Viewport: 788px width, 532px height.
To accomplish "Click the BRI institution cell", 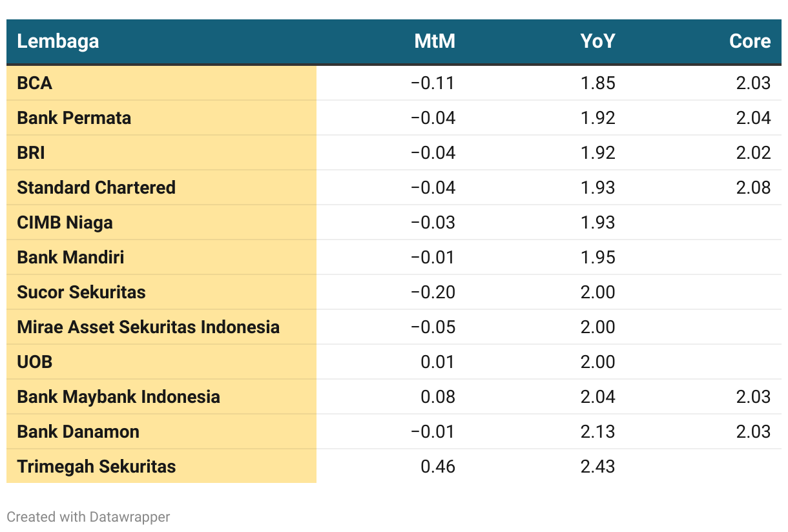I will pyautogui.click(x=31, y=152).
